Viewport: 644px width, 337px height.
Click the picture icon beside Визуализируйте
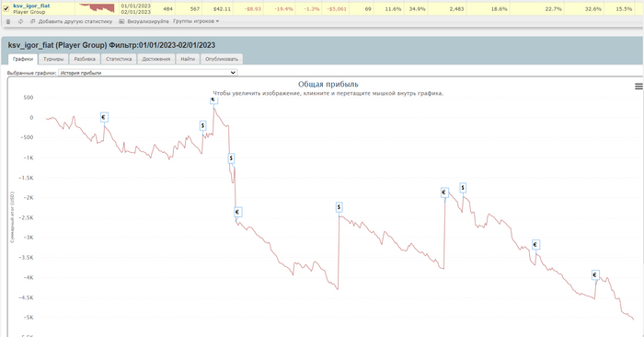pyautogui.click(x=121, y=21)
